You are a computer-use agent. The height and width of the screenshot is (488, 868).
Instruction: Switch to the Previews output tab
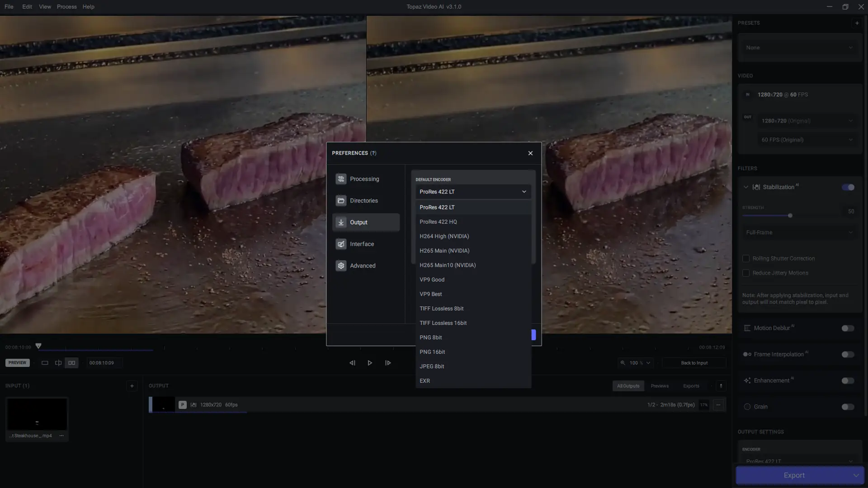(x=660, y=386)
